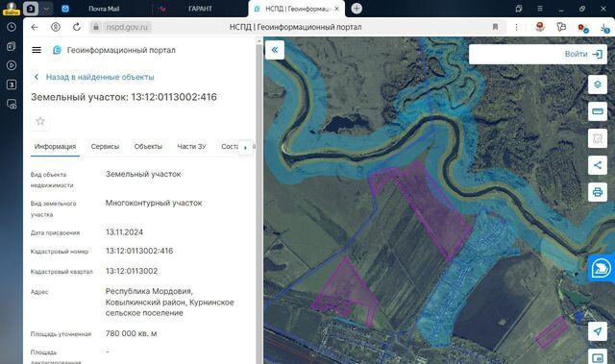Open the Объекты tab
Viewport: 615px width, 364px height.
(148, 147)
